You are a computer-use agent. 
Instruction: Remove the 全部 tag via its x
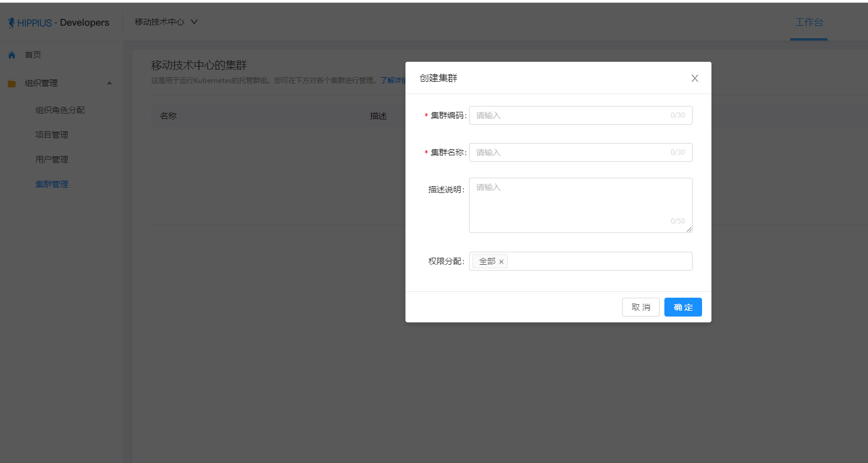(x=501, y=262)
